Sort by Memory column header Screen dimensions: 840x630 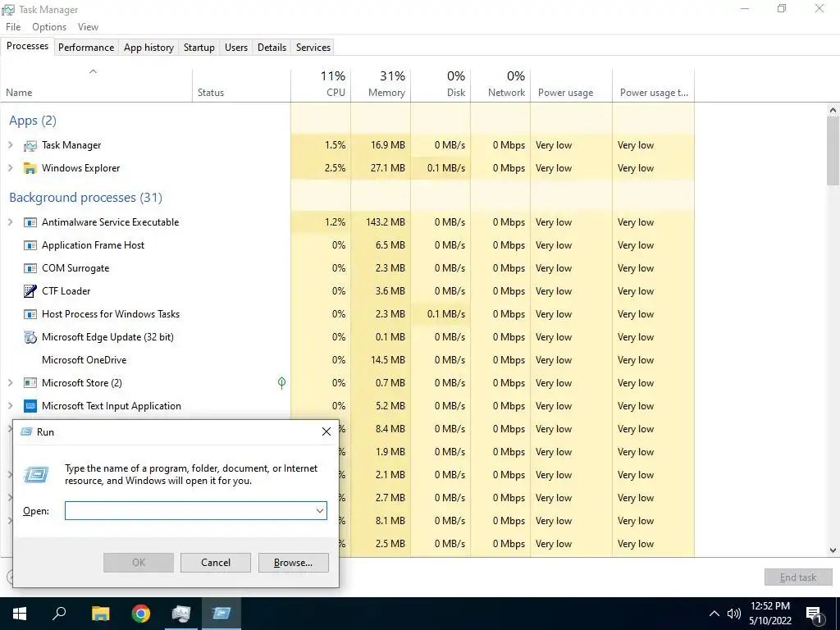click(x=381, y=84)
